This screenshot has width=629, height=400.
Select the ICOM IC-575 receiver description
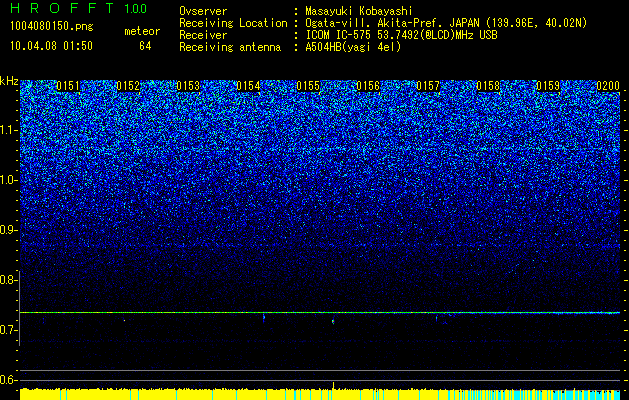click(x=401, y=35)
